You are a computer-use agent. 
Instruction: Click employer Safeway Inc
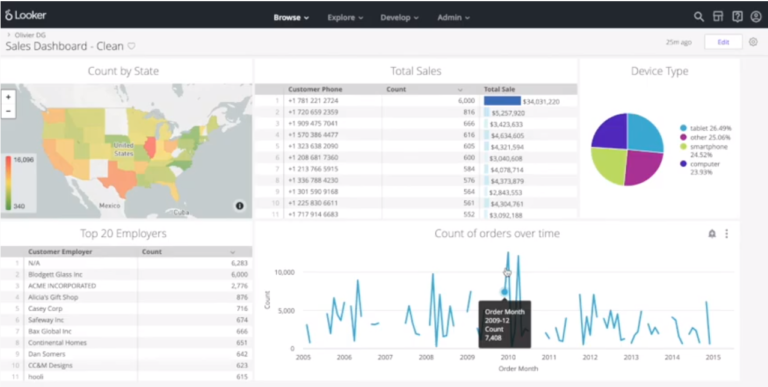[x=46, y=320]
